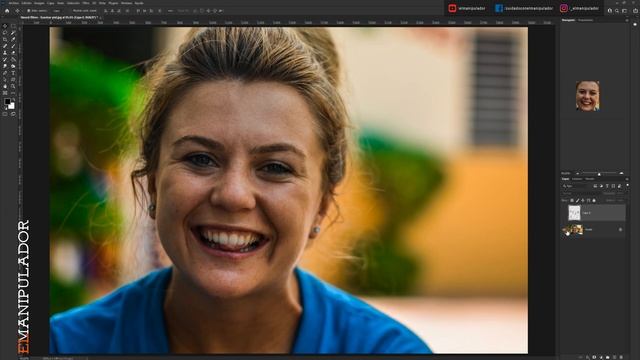Viewport: 640px width, 360px height.
Task: Select the Horizontal Type tool
Action: [x=13, y=73]
